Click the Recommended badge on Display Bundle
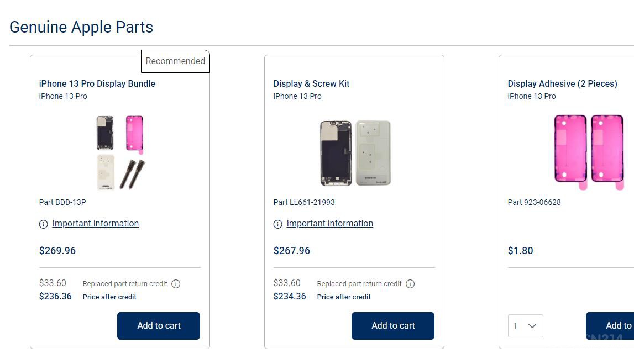This screenshot has width=634, height=364. [175, 61]
